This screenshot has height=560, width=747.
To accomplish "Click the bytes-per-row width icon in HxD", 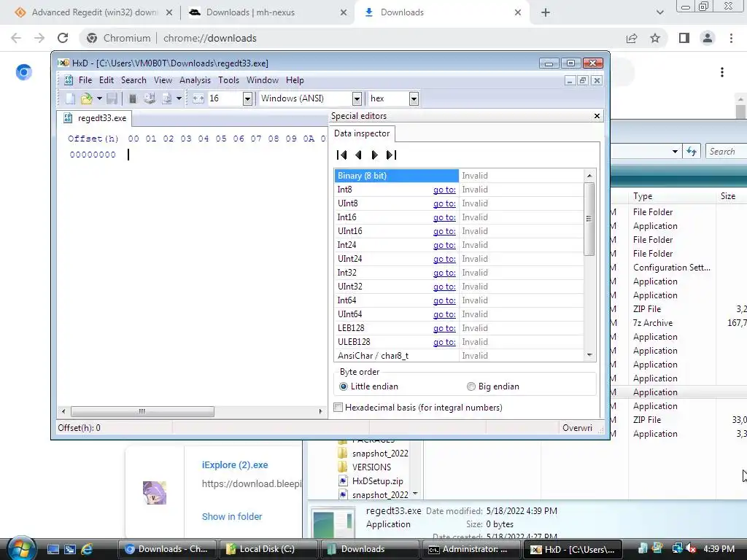I will (198, 98).
